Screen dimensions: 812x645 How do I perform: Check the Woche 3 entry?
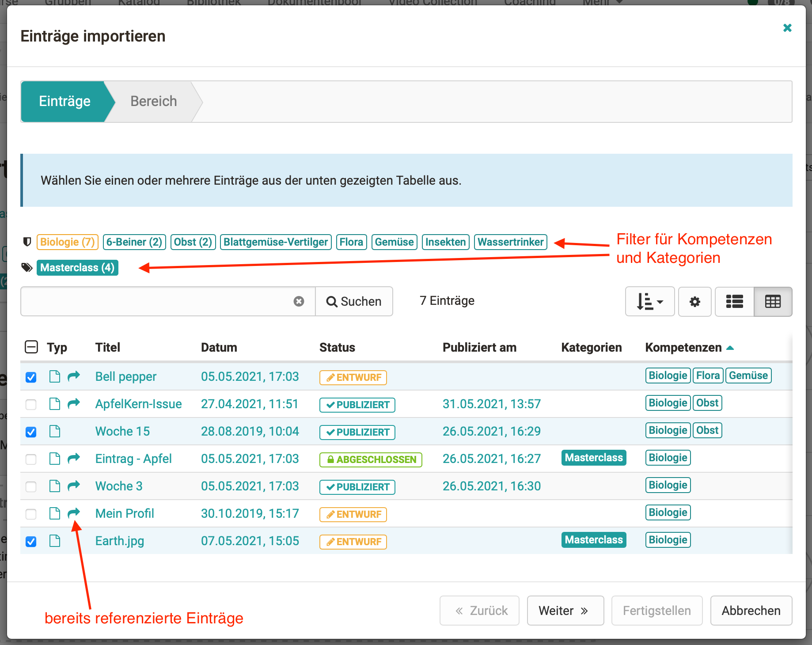click(x=31, y=487)
